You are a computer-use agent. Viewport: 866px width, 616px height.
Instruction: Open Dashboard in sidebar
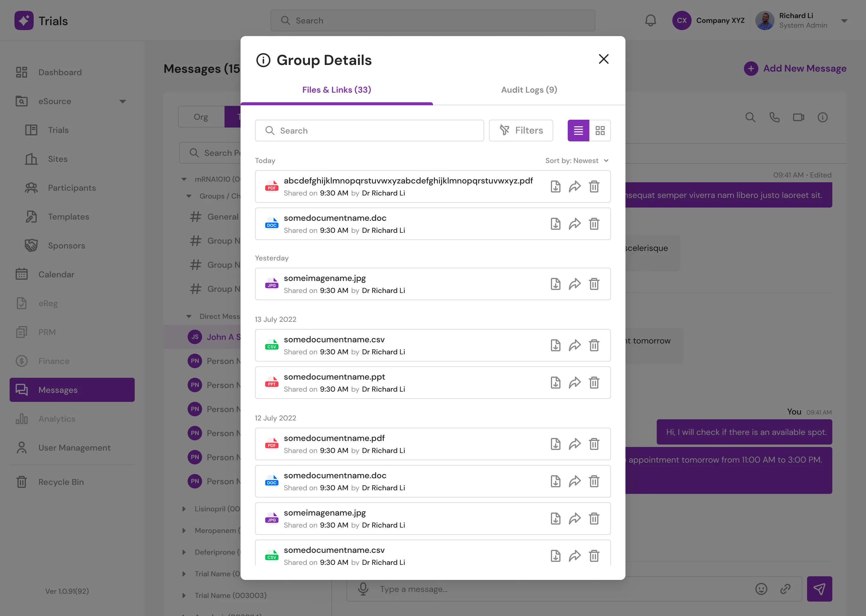(x=72, y=72)
